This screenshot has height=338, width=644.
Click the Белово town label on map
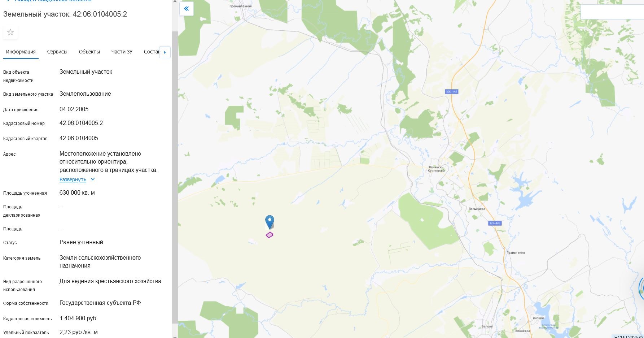point(487,326)
